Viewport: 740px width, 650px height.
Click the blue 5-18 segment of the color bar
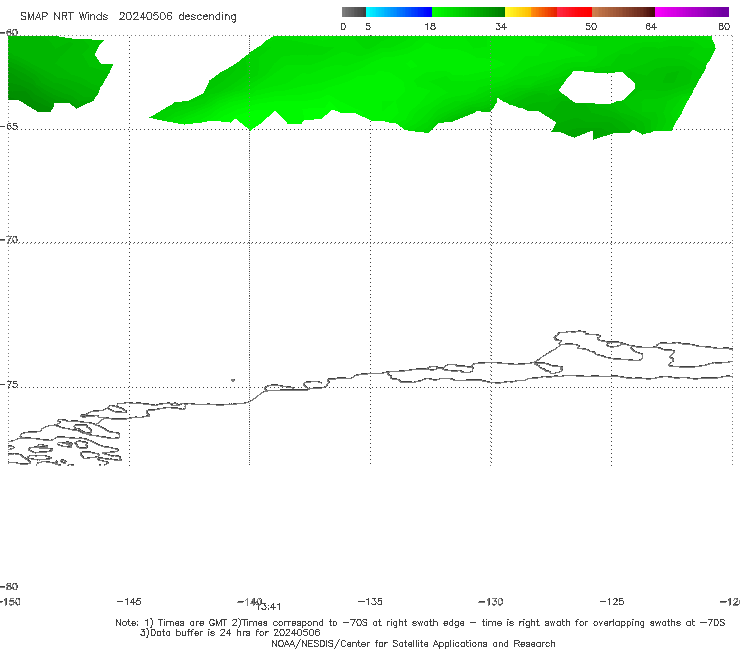(x=399, y=12)
